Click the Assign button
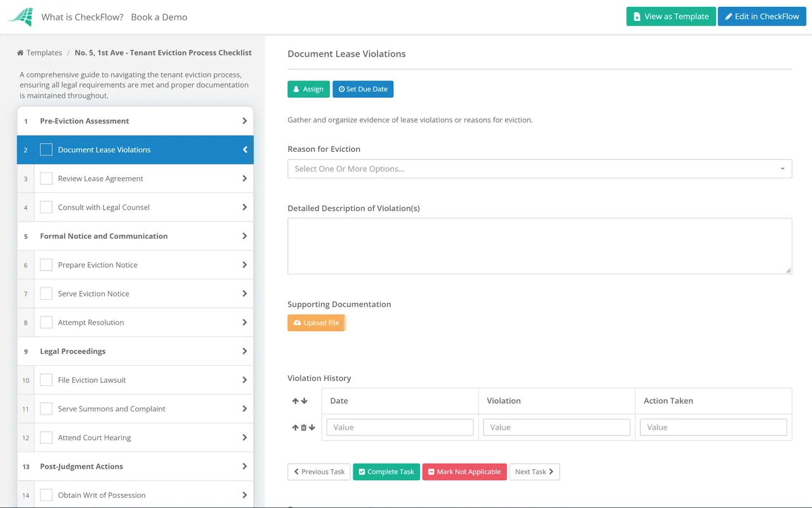Image resolution: width=812 pixels, height=508 pixels. pyautogui.click(x=308, y=89)
